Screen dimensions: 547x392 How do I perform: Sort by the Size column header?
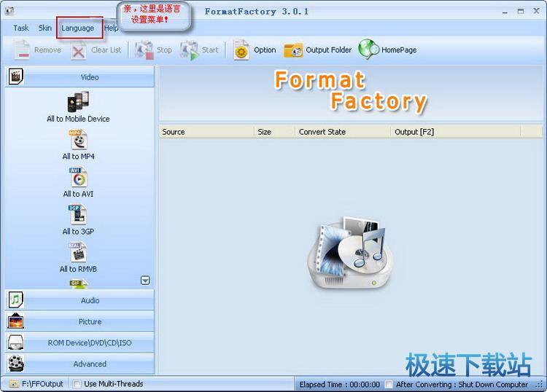click(x=274, y=132)
